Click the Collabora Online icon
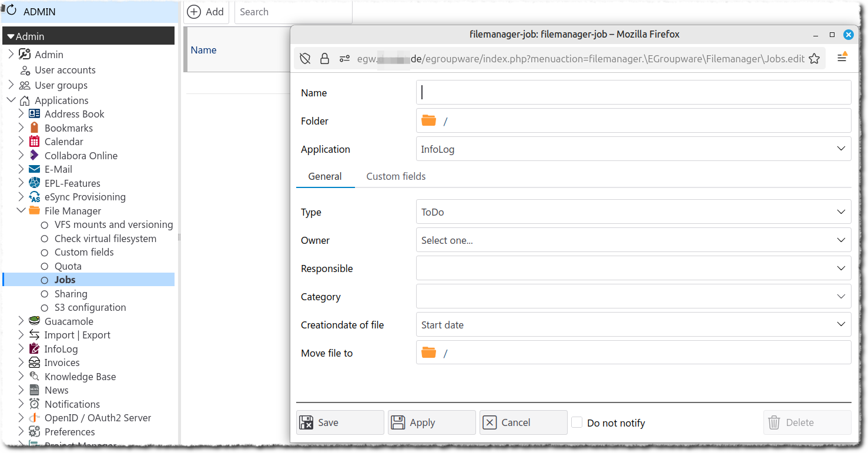 tap(34, 156)
